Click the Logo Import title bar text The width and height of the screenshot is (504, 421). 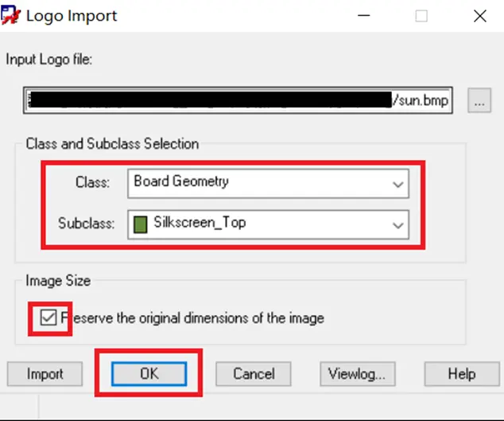pyautogui.click(x=72, y=16)
